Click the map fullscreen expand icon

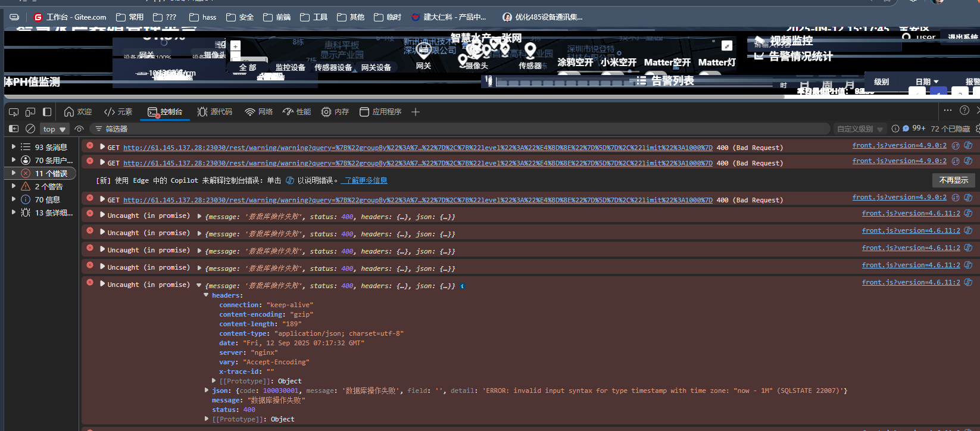(727, 46)
